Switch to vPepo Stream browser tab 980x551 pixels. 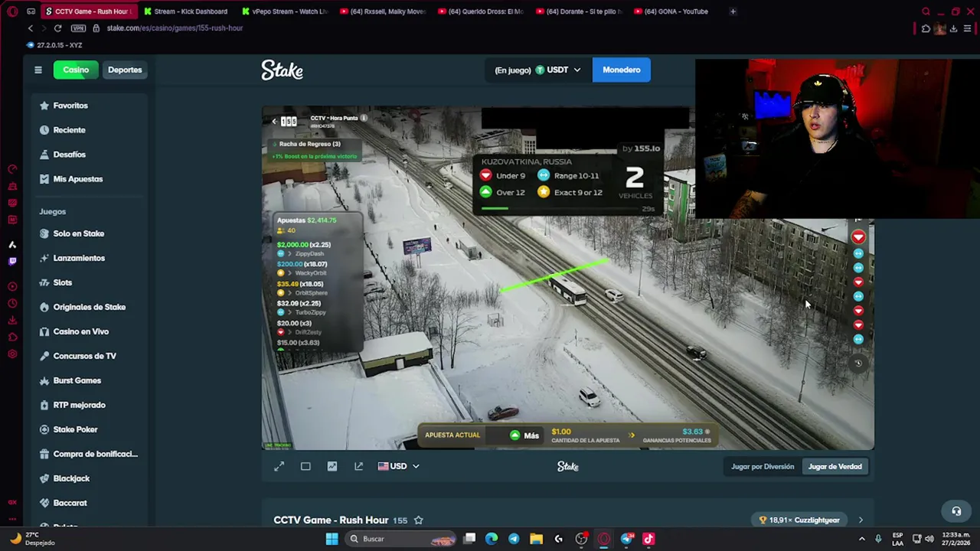coord(284,11)
